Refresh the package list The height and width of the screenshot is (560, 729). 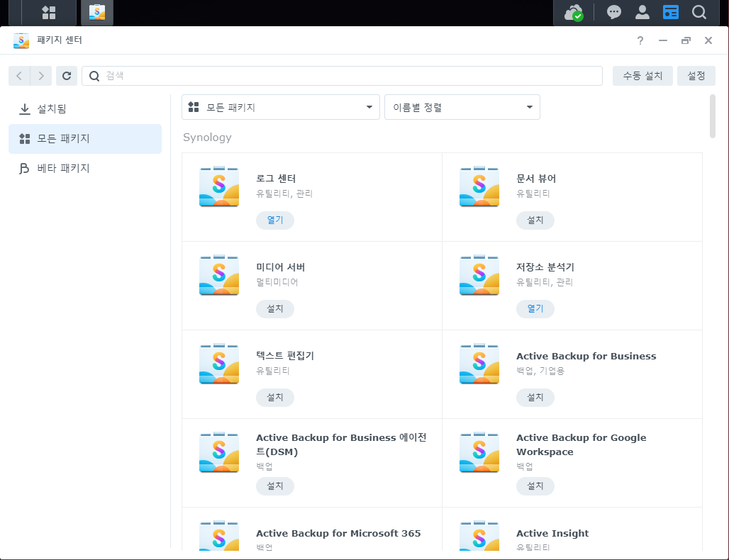coord(67,76)
